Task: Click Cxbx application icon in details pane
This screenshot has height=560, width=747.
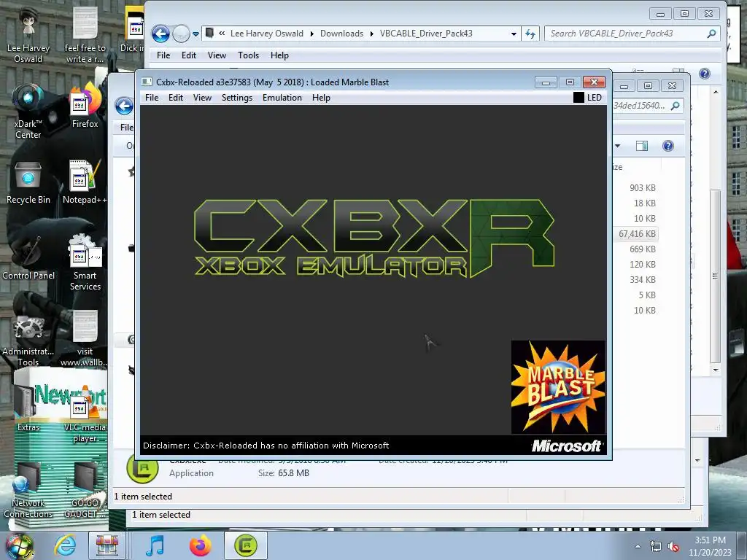Action: tap(142, 468)
